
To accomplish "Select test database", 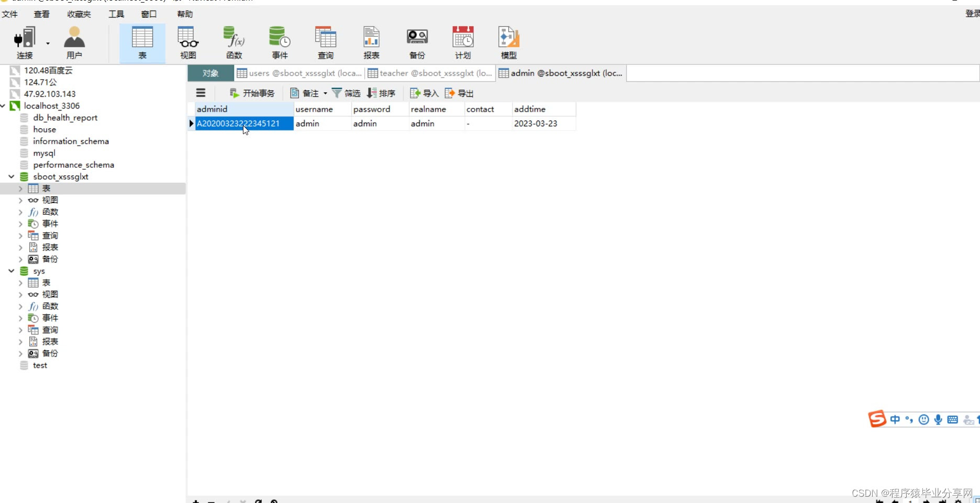I will click(x=40, y=366).
